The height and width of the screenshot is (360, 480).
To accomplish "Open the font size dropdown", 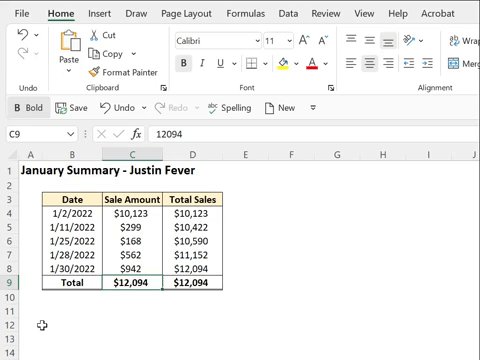I will point(290,41).
